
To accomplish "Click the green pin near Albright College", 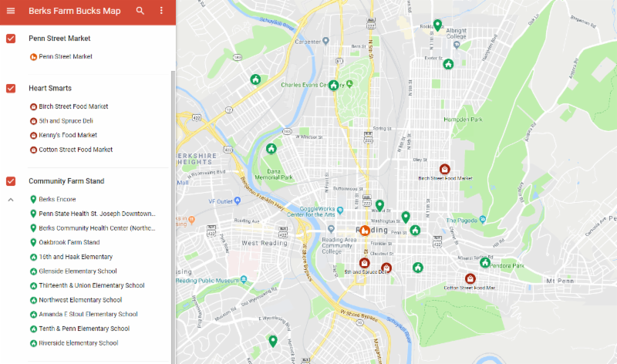I will (437, 25).
